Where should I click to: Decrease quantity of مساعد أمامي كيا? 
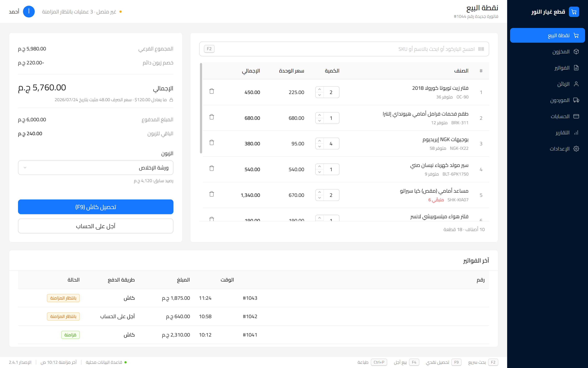(320, 198)
